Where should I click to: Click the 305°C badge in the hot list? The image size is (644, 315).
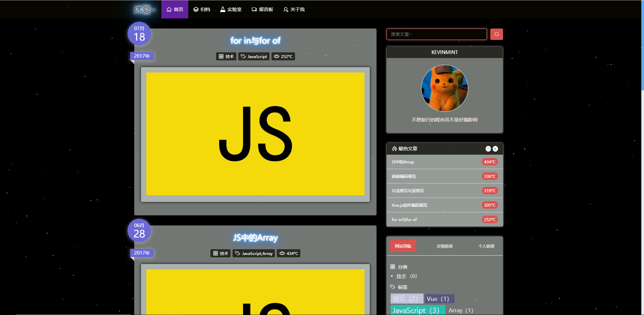pos(490,205)
